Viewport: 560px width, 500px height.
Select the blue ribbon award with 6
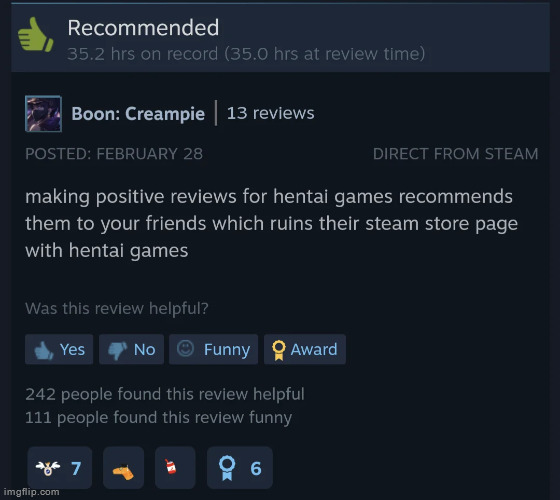coord(240,468)
